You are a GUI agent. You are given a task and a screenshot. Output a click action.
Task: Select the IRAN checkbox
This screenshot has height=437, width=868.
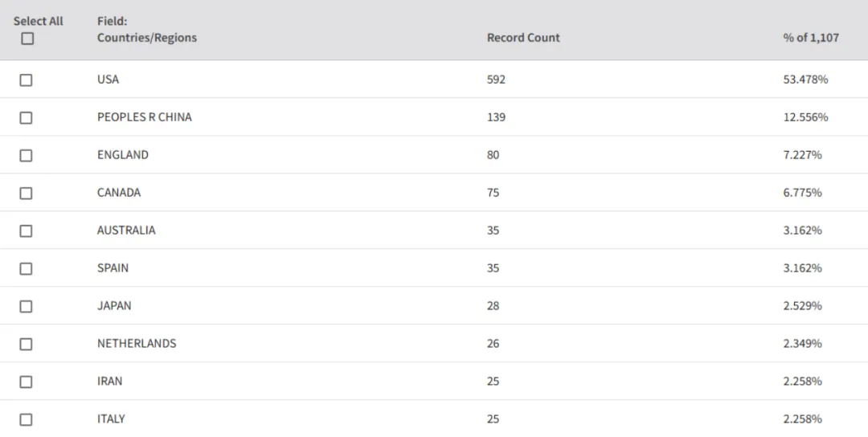26,382
